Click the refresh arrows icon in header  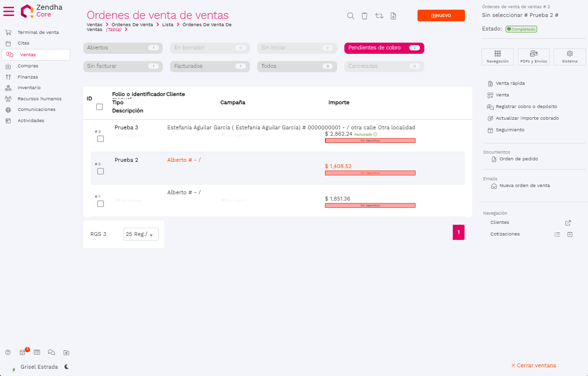[x=379, y=16]
